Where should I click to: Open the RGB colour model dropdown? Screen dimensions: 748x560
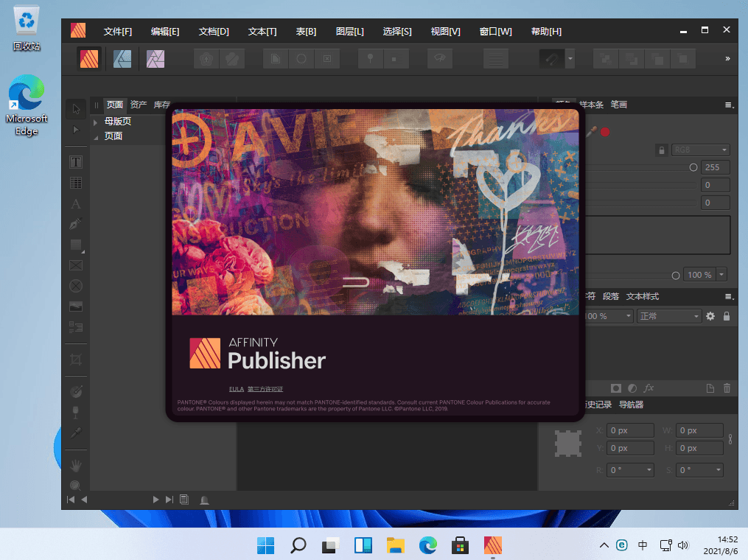click(x=700, y=150)
